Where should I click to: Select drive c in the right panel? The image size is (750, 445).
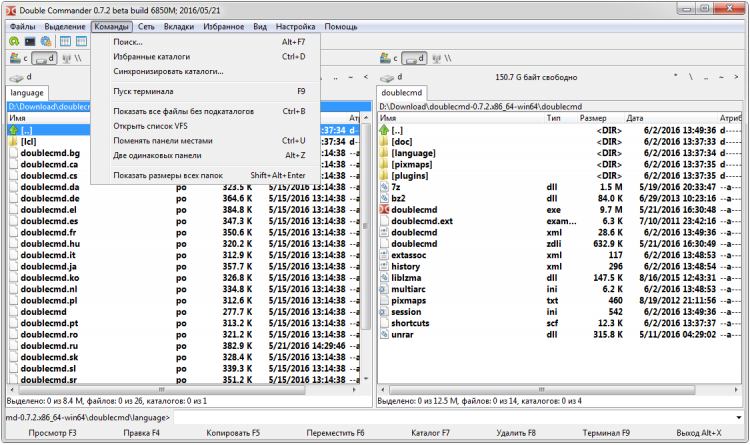pos(389,58)
